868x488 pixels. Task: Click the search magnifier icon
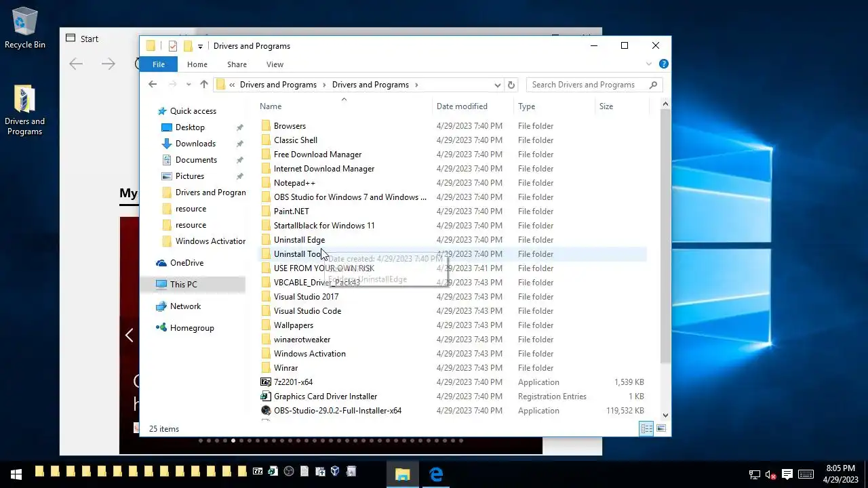653,85
